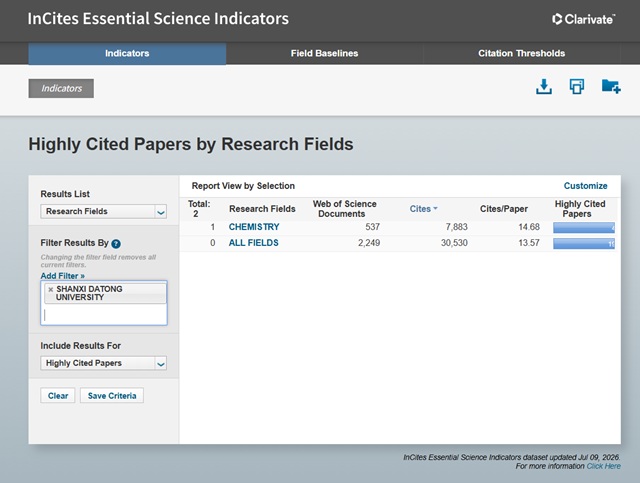Click the Save Criteria button

coord(112,396)
